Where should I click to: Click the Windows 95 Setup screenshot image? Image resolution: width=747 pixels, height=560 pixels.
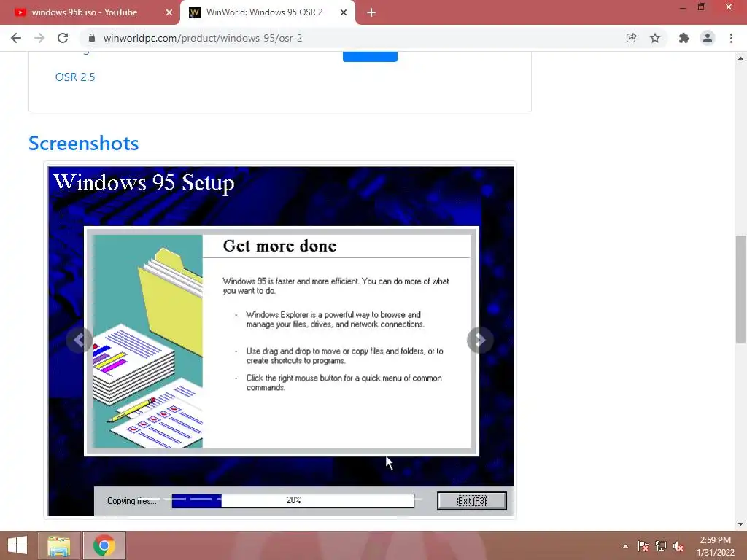(280, 341)
